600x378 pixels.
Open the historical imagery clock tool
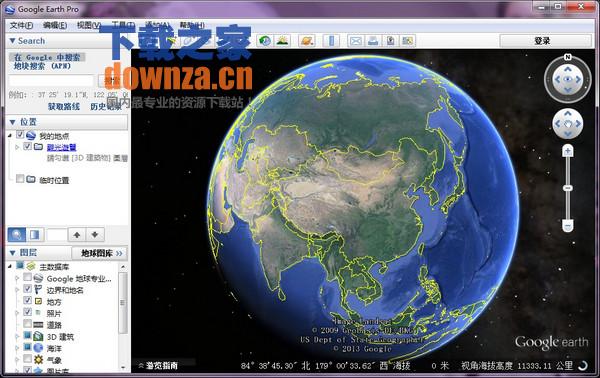(x=264, y=41)
